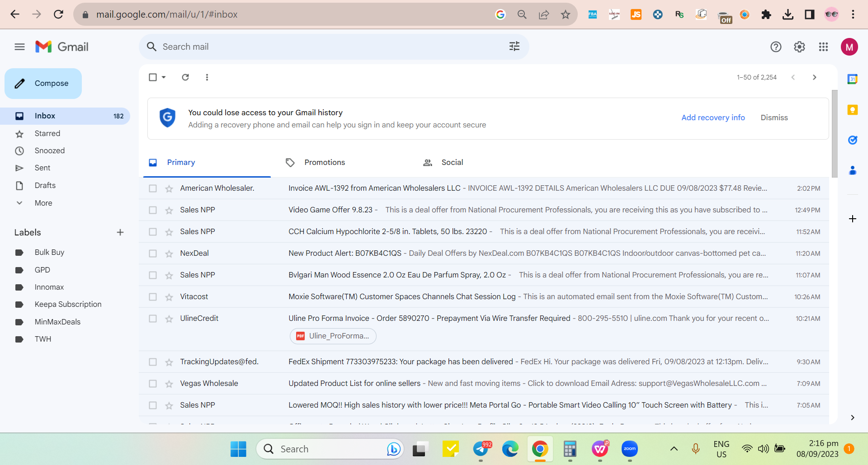Select the FedEx TrackingUpdates email checkbox
868x465 pixels.
coord(153,362)
